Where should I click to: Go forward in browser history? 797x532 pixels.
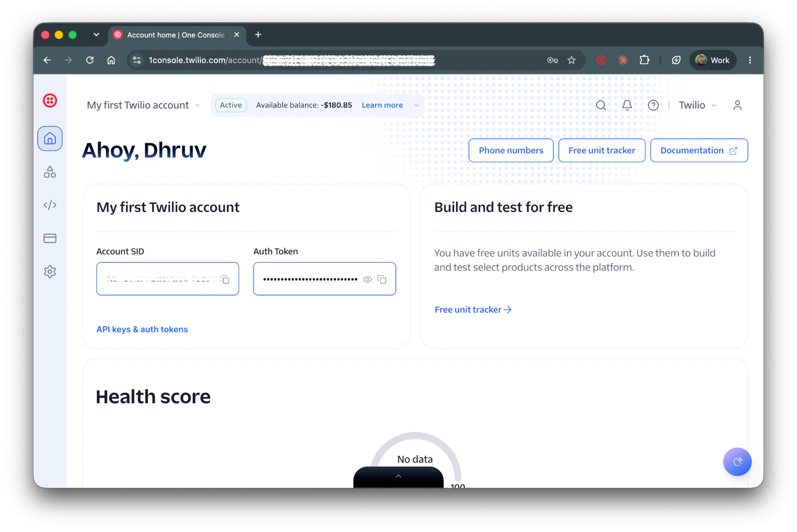click(68, 60)
